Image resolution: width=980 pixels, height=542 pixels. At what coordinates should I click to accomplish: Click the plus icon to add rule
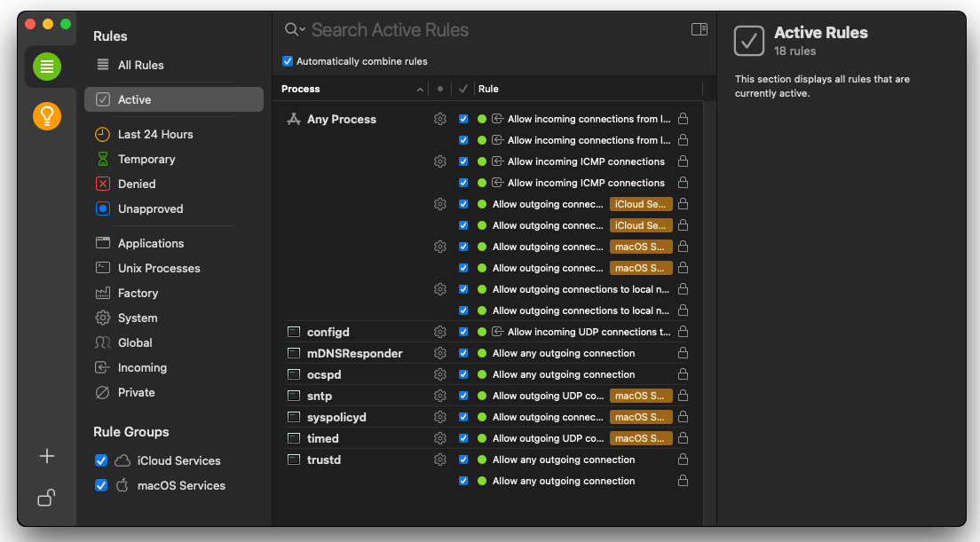[47, 456]
